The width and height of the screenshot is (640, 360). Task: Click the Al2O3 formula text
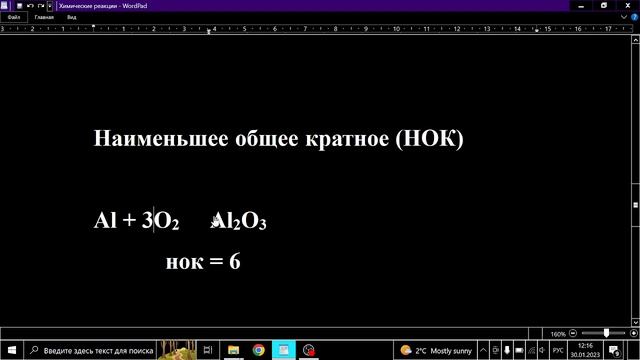(x=239, y=221)
